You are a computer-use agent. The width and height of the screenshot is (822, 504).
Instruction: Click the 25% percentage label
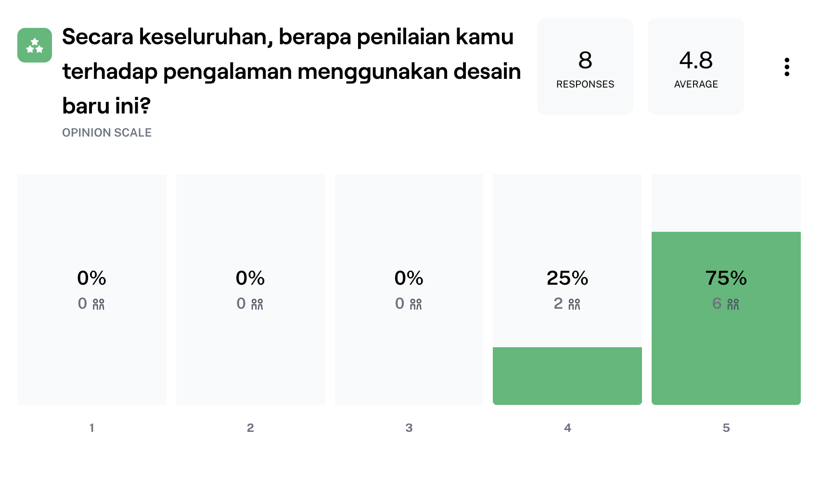click(567, 278)
